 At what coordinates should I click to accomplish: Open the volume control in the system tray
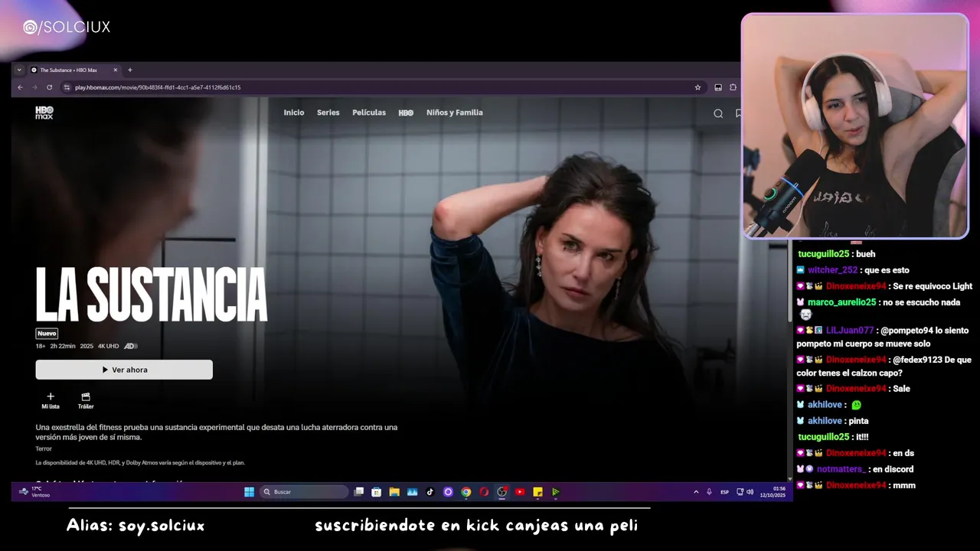[x=750, y=492]
